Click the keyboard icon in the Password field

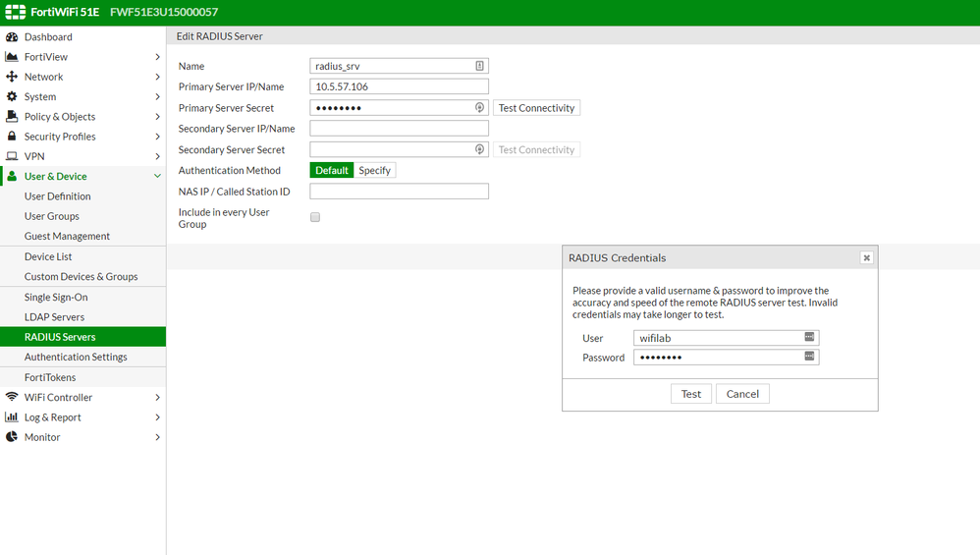click(809, 357)
